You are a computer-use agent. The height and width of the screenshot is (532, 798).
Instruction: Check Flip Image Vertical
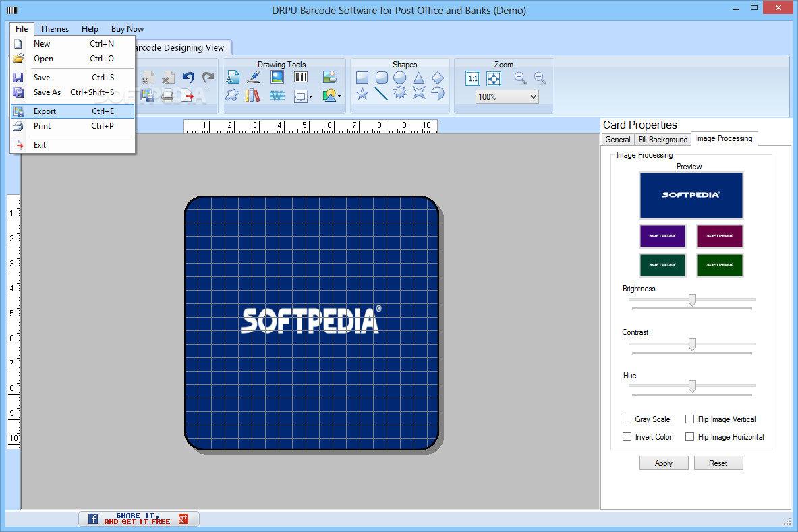689,419
